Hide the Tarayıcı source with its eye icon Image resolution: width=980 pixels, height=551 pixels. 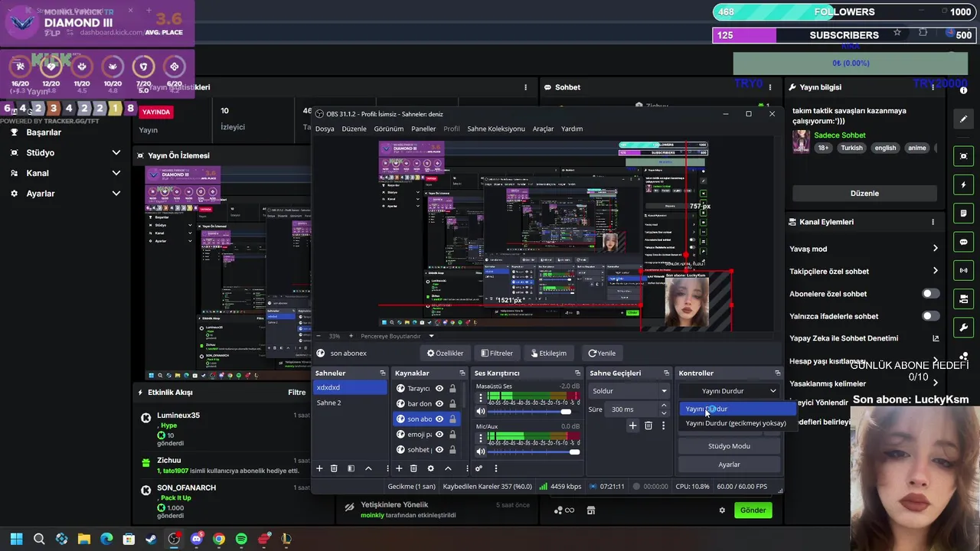point(439,389)
